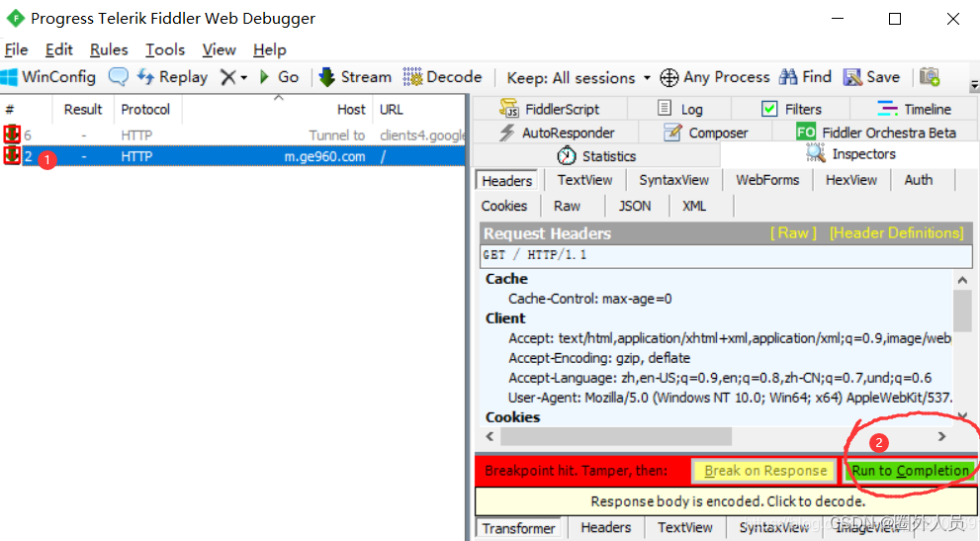
Task: Click the horizontal scrollbar in headers
Action: 616,436
